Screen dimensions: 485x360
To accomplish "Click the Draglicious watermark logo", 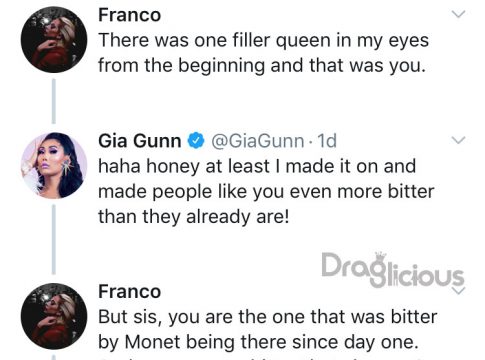I will 393,270.
